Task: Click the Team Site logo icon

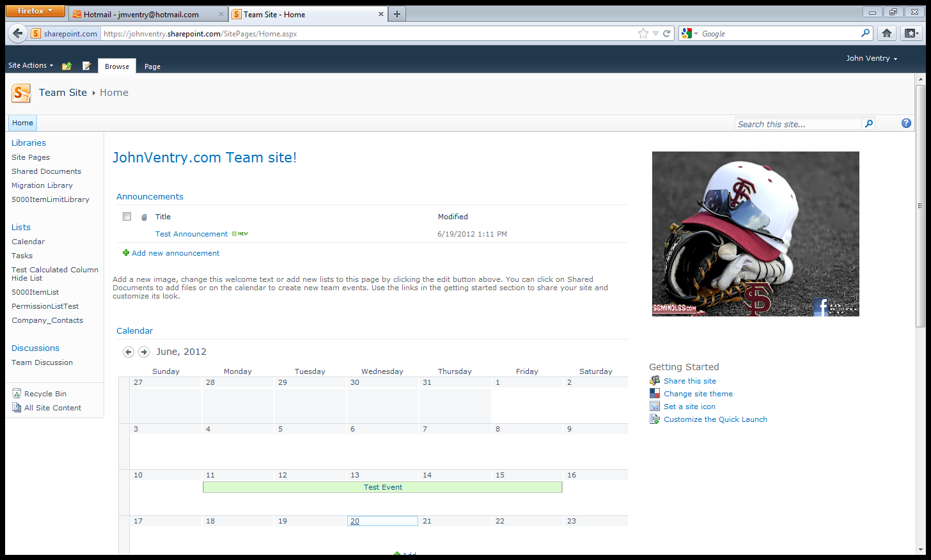Action: pyautogui.click(x=21, y=93)
